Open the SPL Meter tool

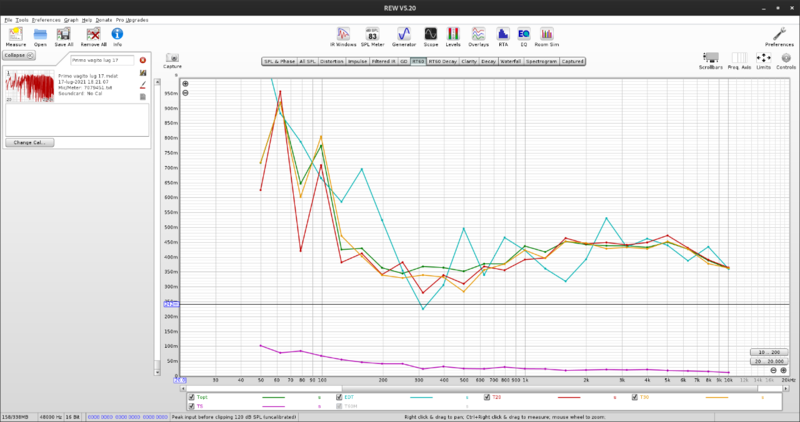point(372,36)
